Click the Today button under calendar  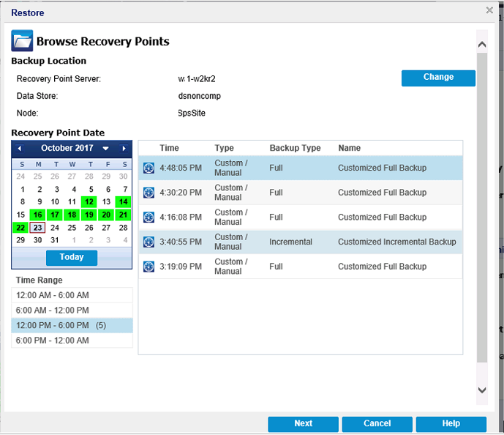point(72,257)
